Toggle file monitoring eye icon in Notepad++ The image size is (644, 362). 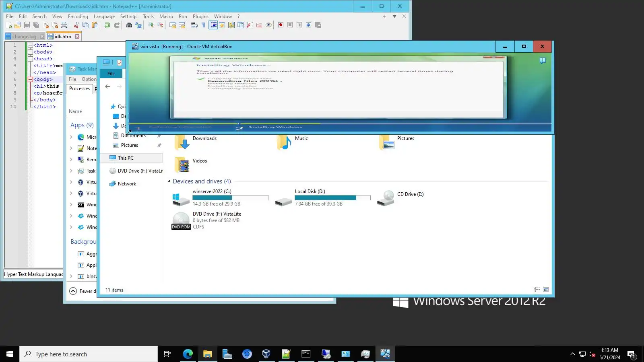(268, 25)
